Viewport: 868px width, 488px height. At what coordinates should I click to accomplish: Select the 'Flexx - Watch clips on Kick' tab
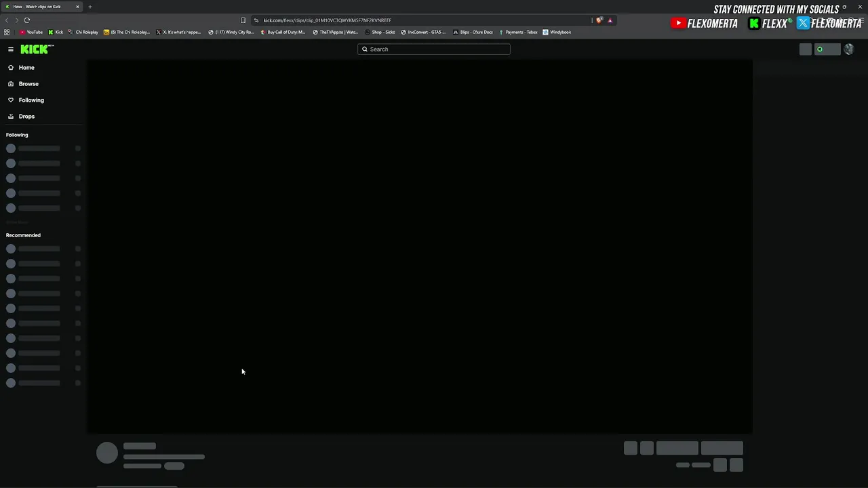tap(41, 7)
